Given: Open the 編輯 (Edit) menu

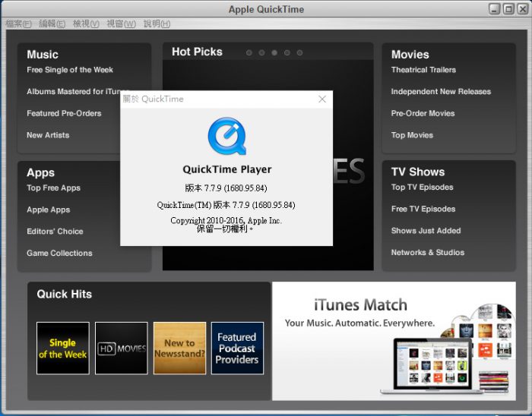Looking at the screenshot, I should click(52, 24).
